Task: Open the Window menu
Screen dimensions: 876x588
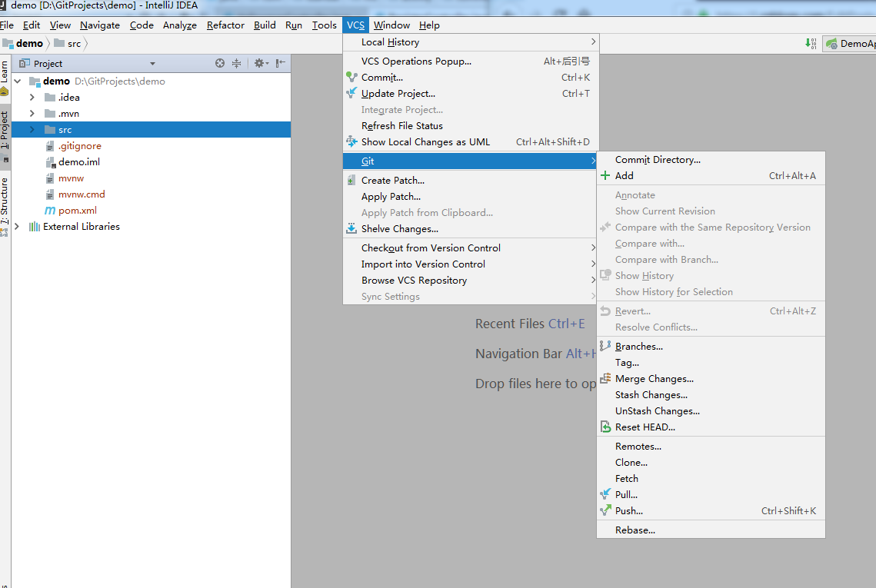Action: click(391, 25)
